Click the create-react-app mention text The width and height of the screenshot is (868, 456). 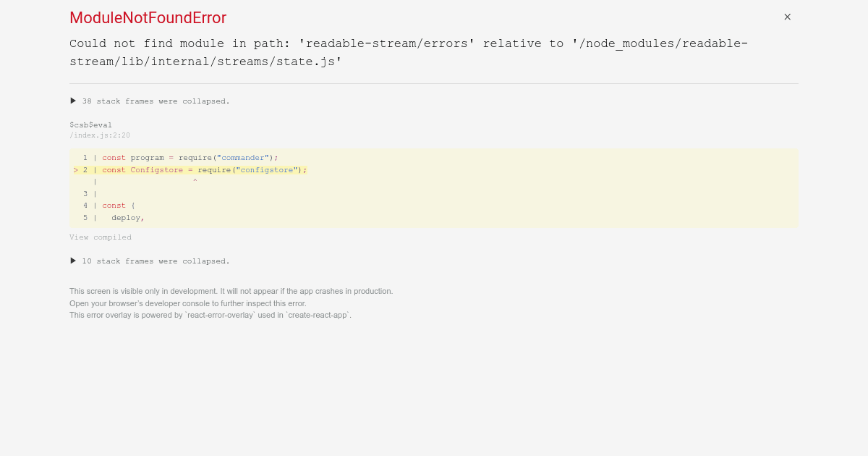(318, 315)
